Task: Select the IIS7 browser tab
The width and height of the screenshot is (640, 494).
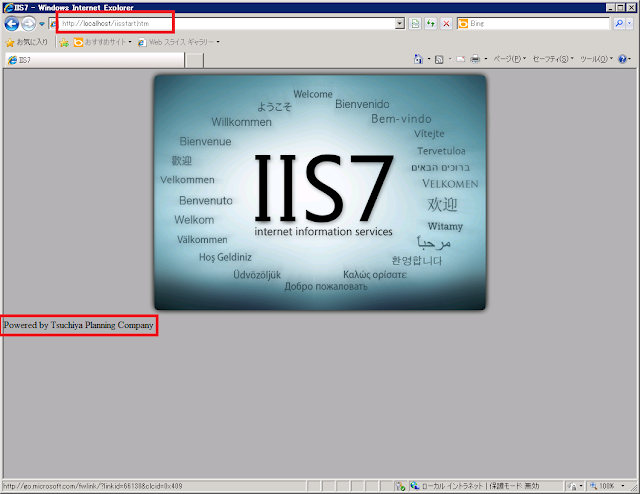Action: (x=95, y=60)
